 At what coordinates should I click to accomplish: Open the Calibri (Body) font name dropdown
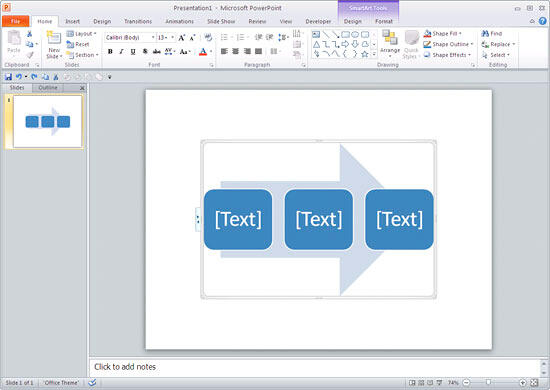153,38
